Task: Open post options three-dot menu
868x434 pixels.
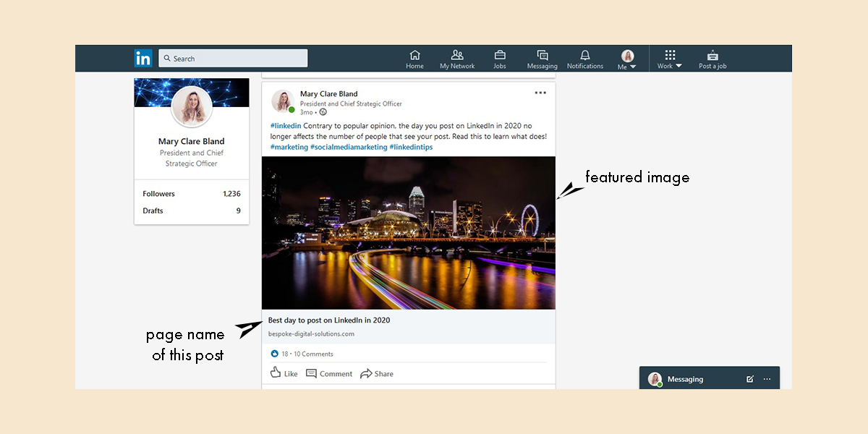Action: click(540, 93)
